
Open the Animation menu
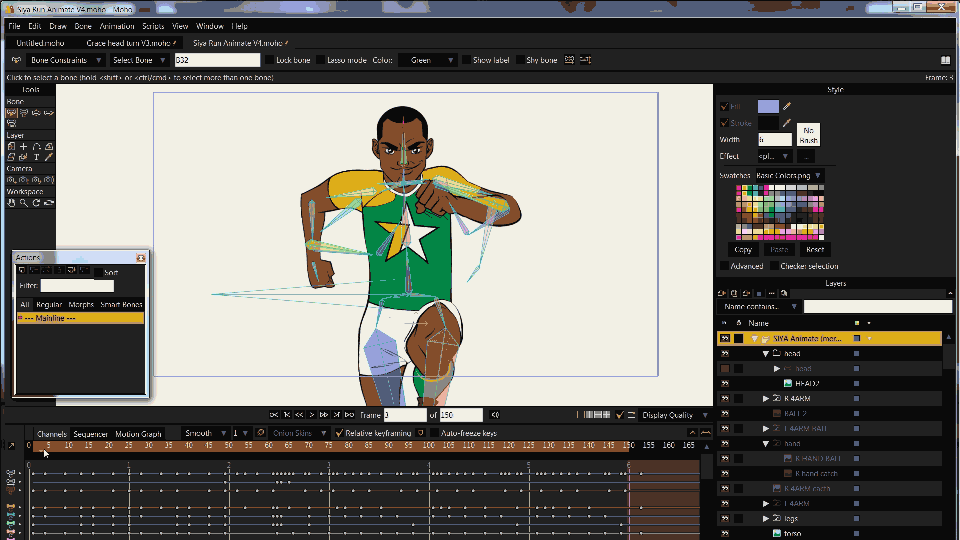click(x=116, y=26)
